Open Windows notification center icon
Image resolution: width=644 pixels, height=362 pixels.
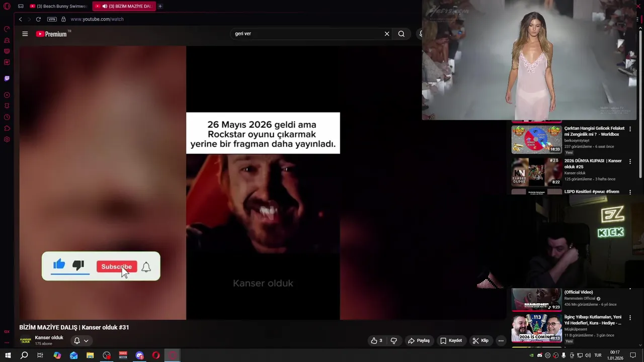(633, 355)
